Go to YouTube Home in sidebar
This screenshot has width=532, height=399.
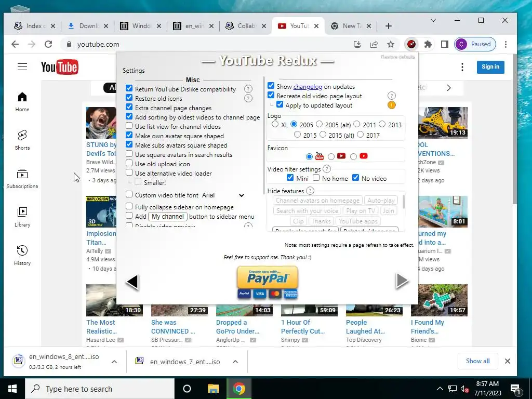pos(22,102)
